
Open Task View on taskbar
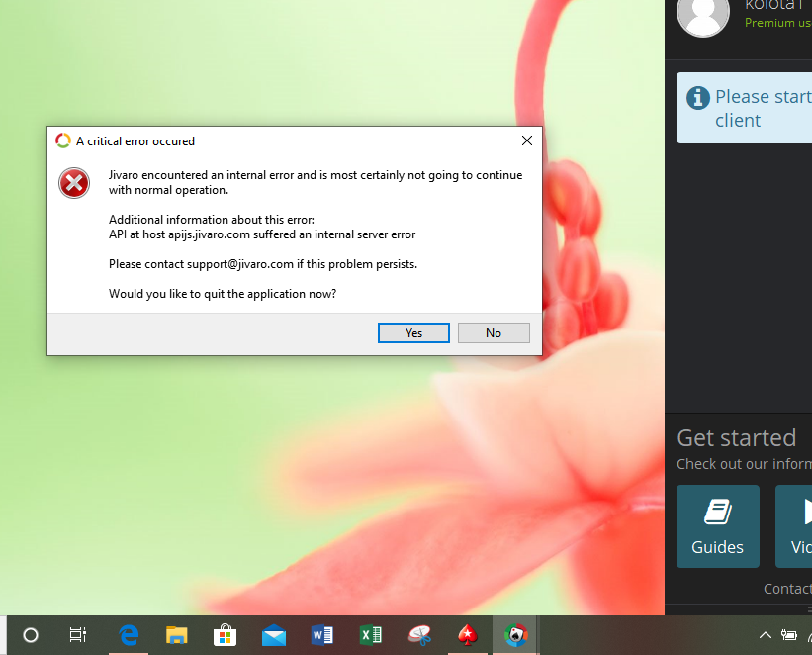78,635
